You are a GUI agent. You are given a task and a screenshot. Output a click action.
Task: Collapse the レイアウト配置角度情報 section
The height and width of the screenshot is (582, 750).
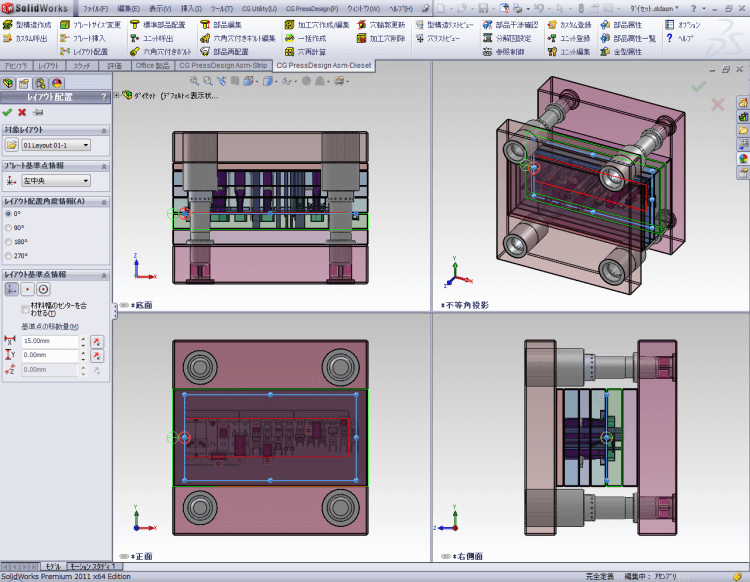tap(104, 202)
